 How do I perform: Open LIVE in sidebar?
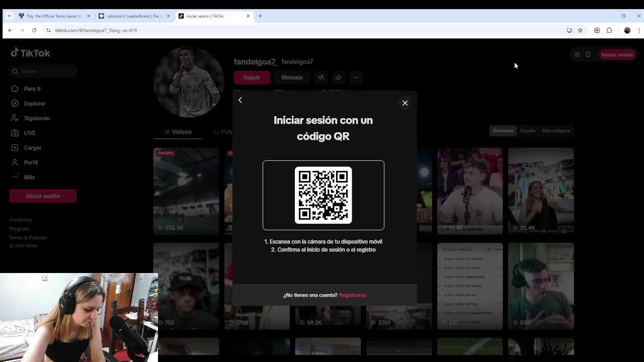click(30, 133)
